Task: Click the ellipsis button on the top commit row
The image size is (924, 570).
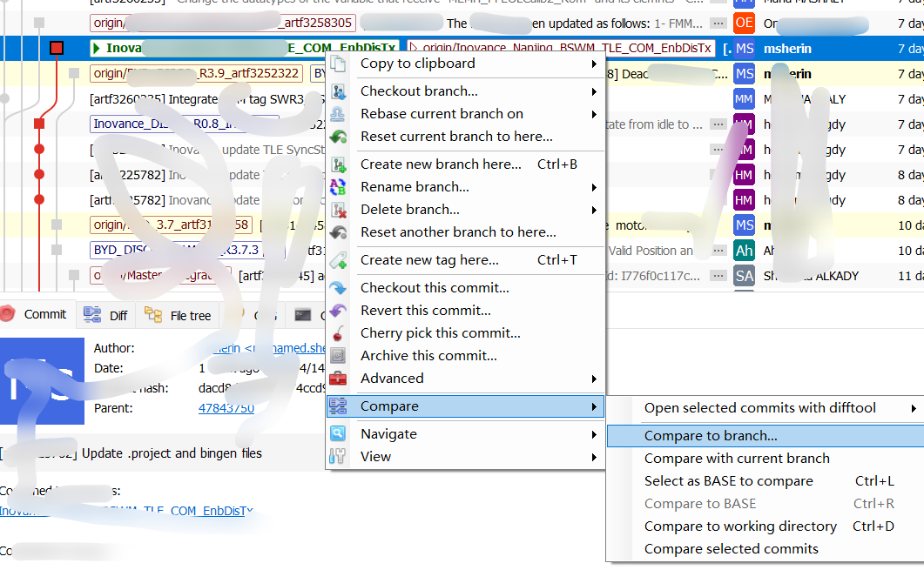Action: click(x=720, y=22)
